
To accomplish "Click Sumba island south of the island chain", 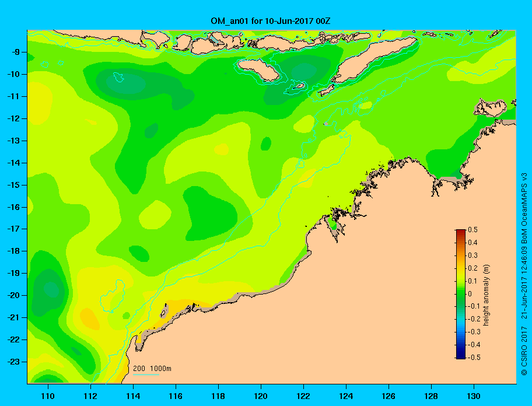I will [x=258, y=69].
